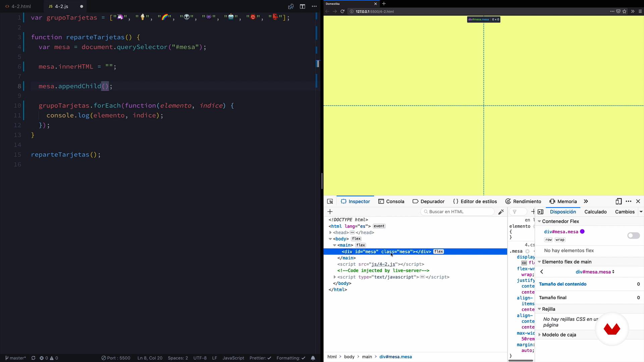Collapse the Contenedor Flex section
644x362 pixels.
pos(540,222)
